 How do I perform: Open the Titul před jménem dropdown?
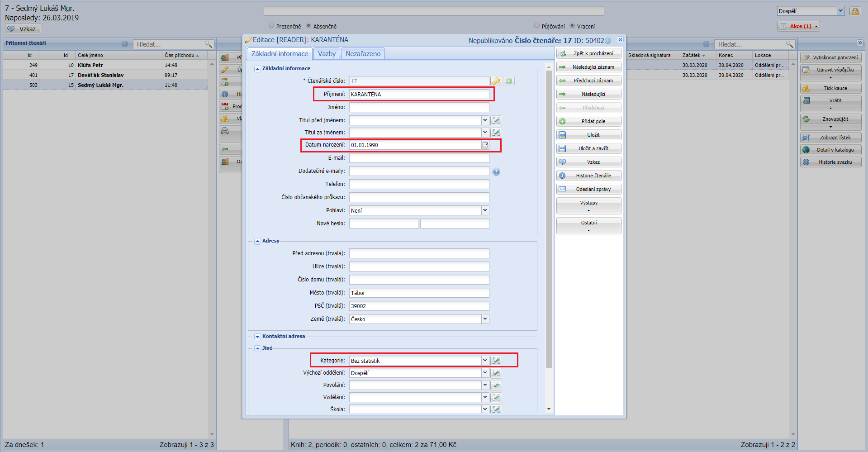click(x=485, y=120)
